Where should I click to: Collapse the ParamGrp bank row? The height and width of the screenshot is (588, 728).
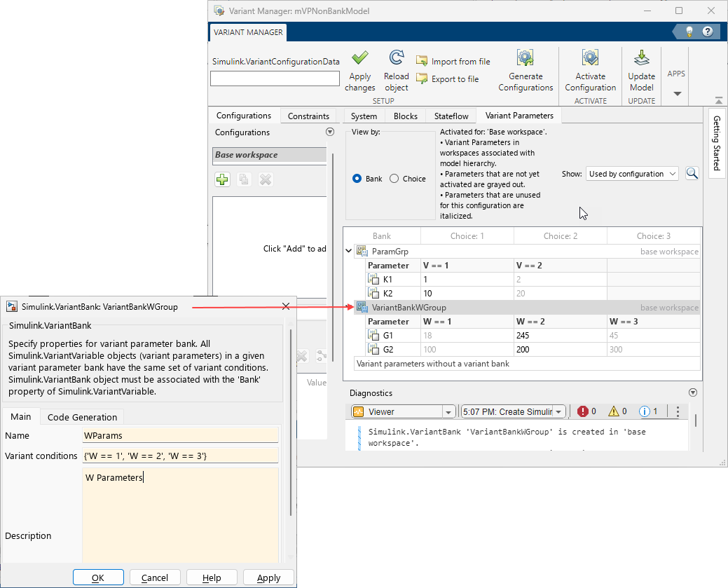pos(350,252)
